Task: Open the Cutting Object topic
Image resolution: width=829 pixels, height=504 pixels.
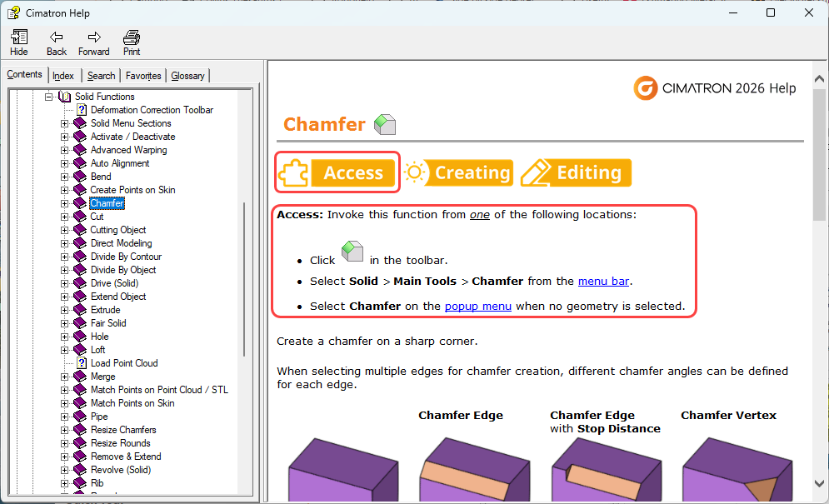Action: [118, 230]
